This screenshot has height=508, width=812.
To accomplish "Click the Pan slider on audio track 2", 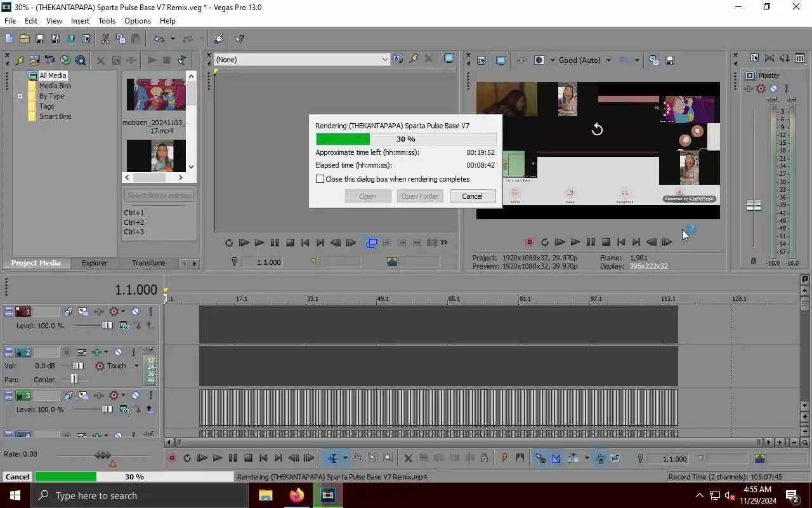I will (x=74, y=380).
